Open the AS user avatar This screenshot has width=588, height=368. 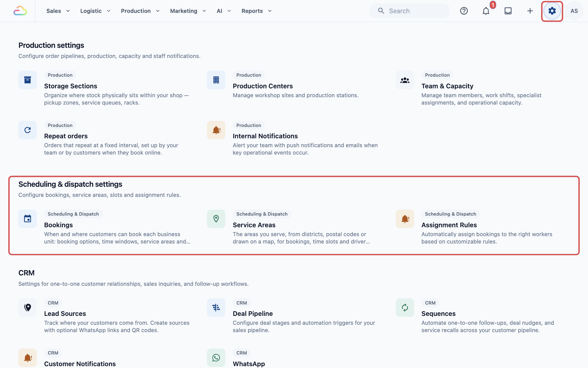tap(574, 11)
